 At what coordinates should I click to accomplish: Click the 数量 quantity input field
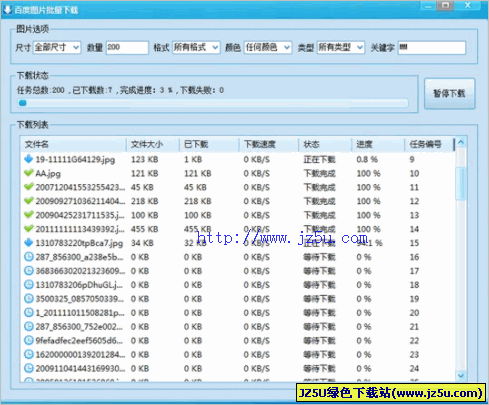click(x=127, y=48)
